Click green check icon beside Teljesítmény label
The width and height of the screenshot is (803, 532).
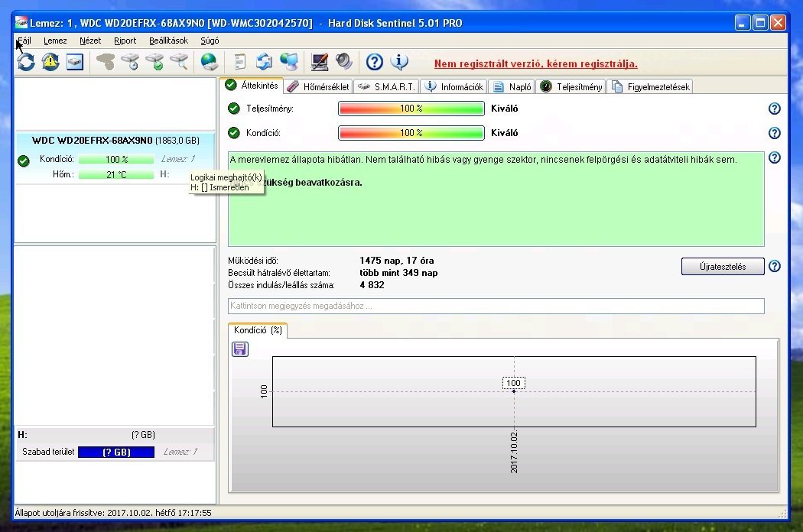pos(233,109)
